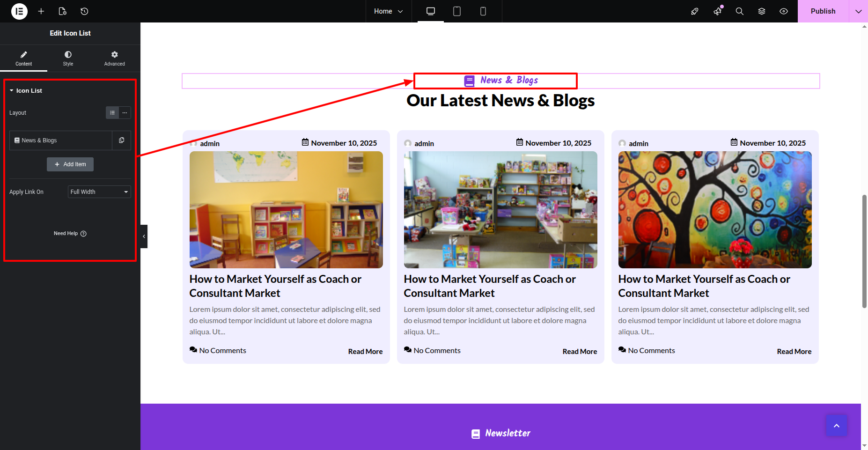Switch to the Style tab
Viewport: 868px width, 450px height.
click(68, 59)
